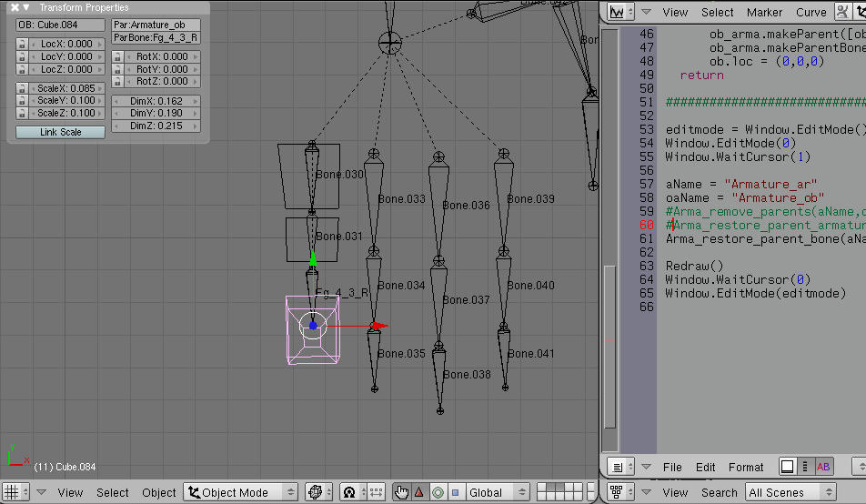This screenshot has width=866, height=504.
Task: Increase RotX with its right arrow
Action: [196, 56]
